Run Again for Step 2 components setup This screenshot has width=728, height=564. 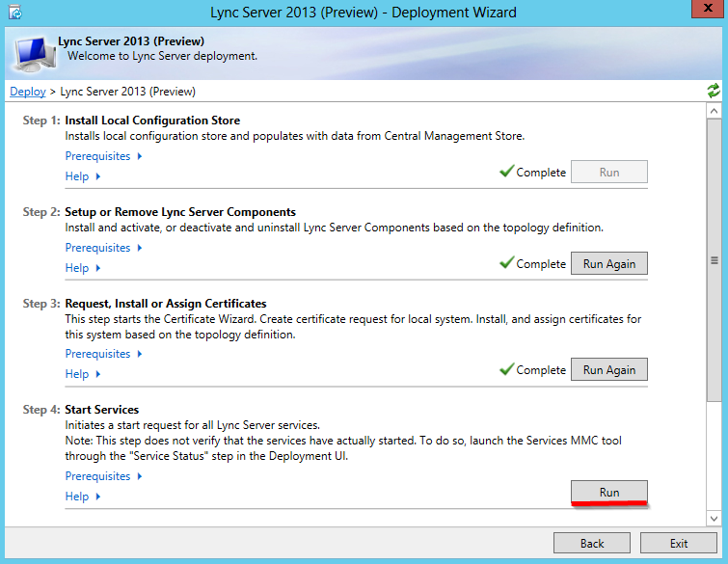[x=609, y=263]
